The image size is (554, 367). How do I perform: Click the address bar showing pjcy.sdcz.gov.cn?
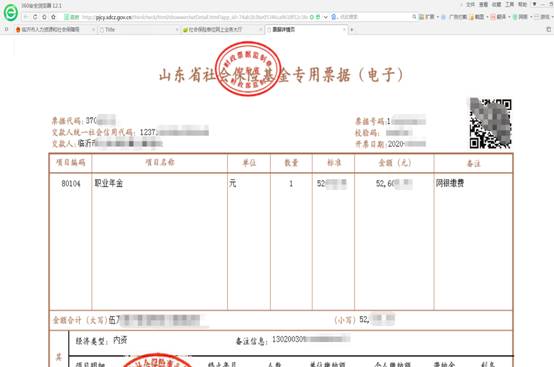184,17
